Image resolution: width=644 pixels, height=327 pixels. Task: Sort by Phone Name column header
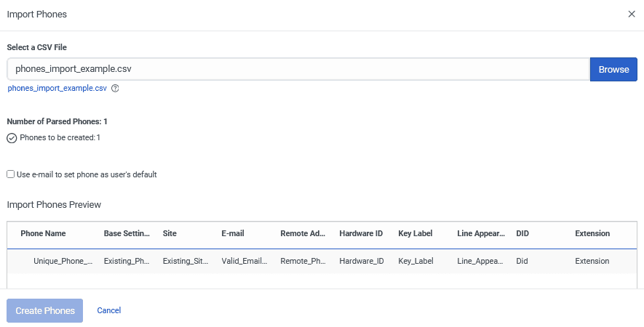point(43,233)
